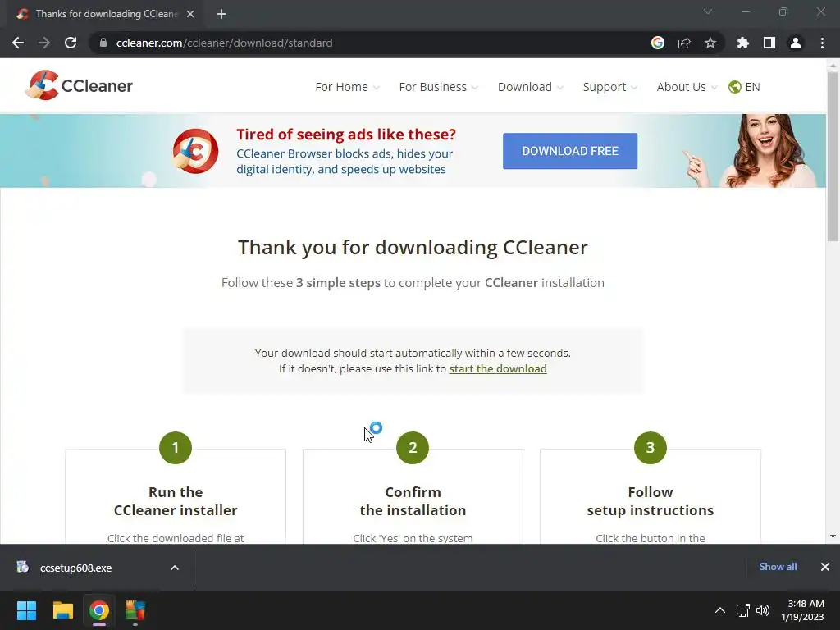Expand the For Home menu

347,87
